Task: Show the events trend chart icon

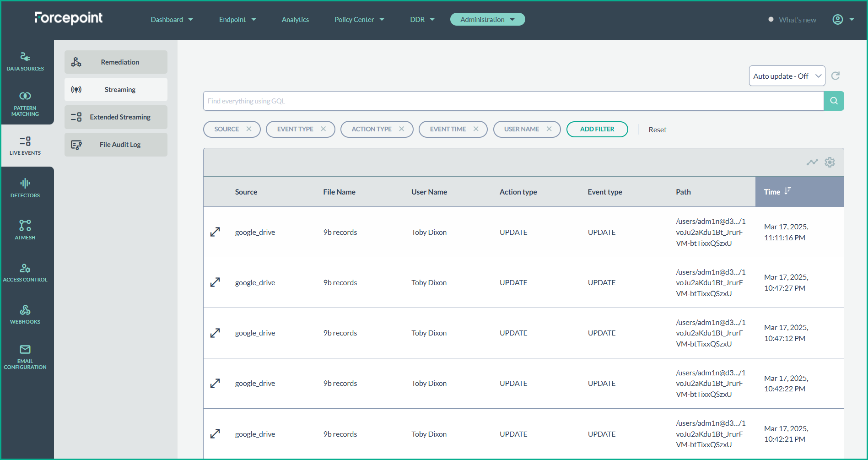Action: click(x=812, y=162)
